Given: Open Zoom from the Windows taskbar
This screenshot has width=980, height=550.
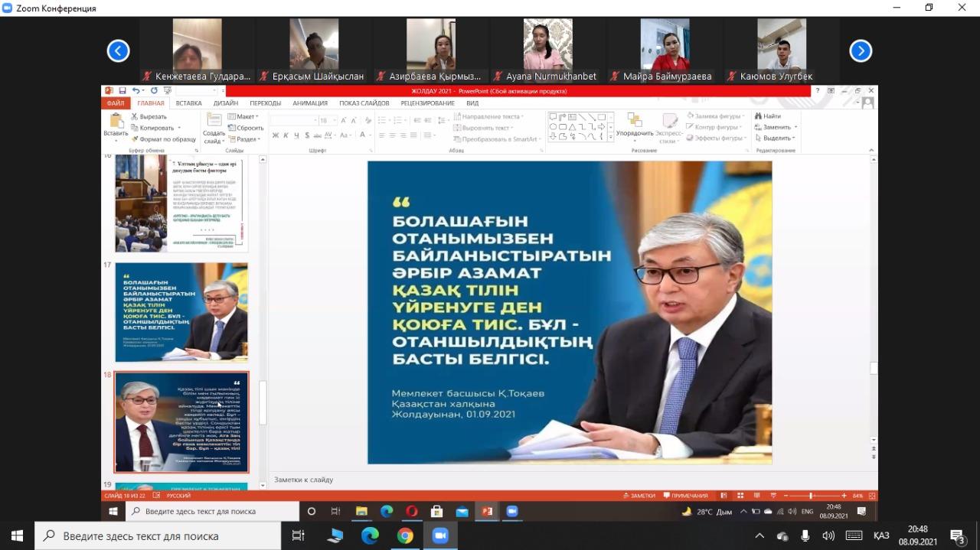Looking at the screenshot, I should [440, 535].
